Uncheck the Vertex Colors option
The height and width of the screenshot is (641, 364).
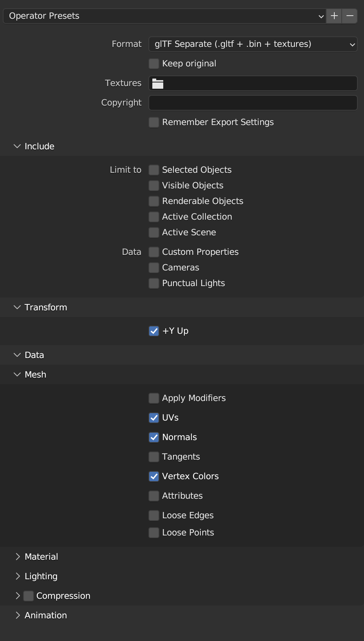click(x=153, y=476)
